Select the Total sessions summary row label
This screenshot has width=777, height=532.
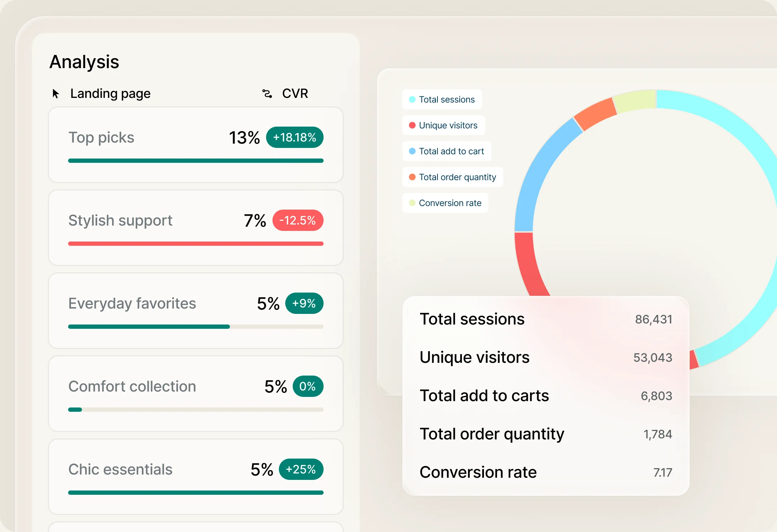472,319
